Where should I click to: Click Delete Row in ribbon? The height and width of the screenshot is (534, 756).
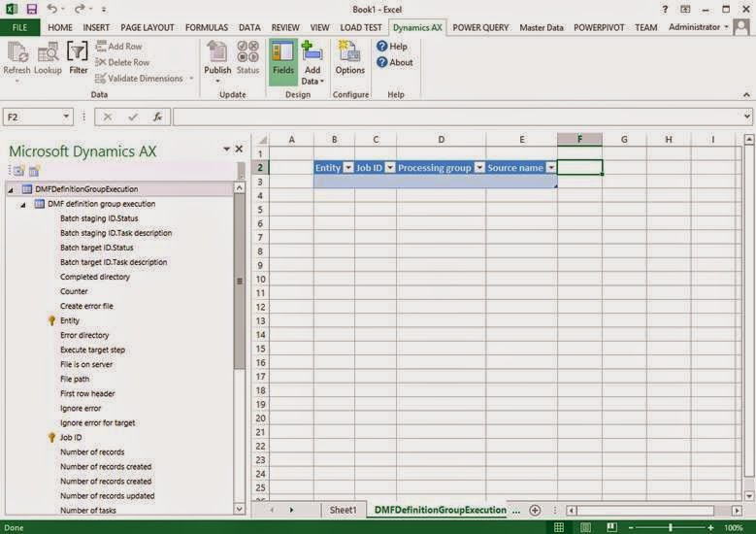click(122, 62)
